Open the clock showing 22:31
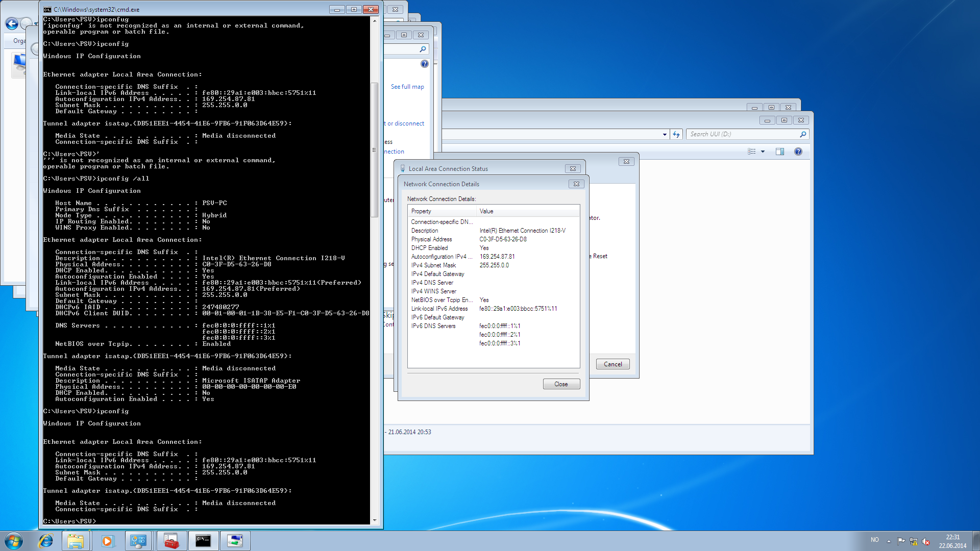Viewport: 980px width, 551px height. [x=952, y=541]
